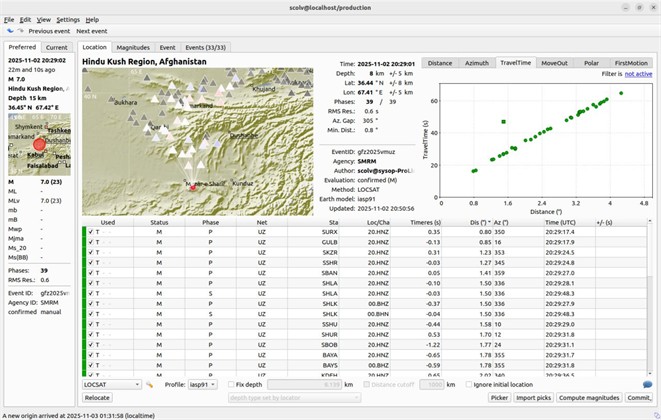Click the Net column header
Viewport: 661px width, 420px height.
[262, 223]
